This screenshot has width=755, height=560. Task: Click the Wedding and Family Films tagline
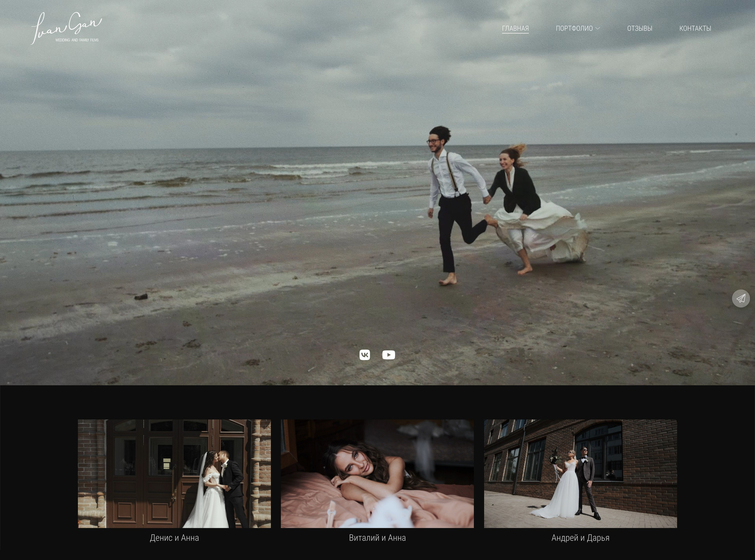[x=77, y=40]
